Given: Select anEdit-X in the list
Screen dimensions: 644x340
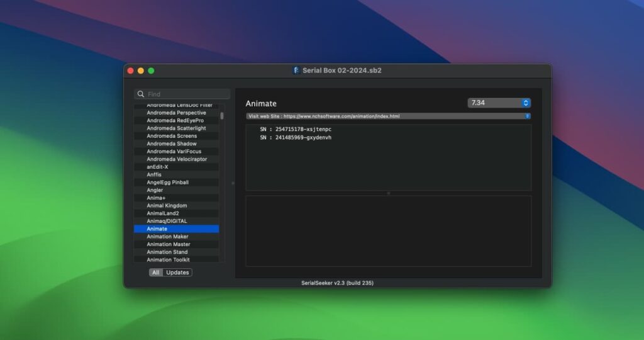Looking at the screenshot, I should tap(177, 167).
